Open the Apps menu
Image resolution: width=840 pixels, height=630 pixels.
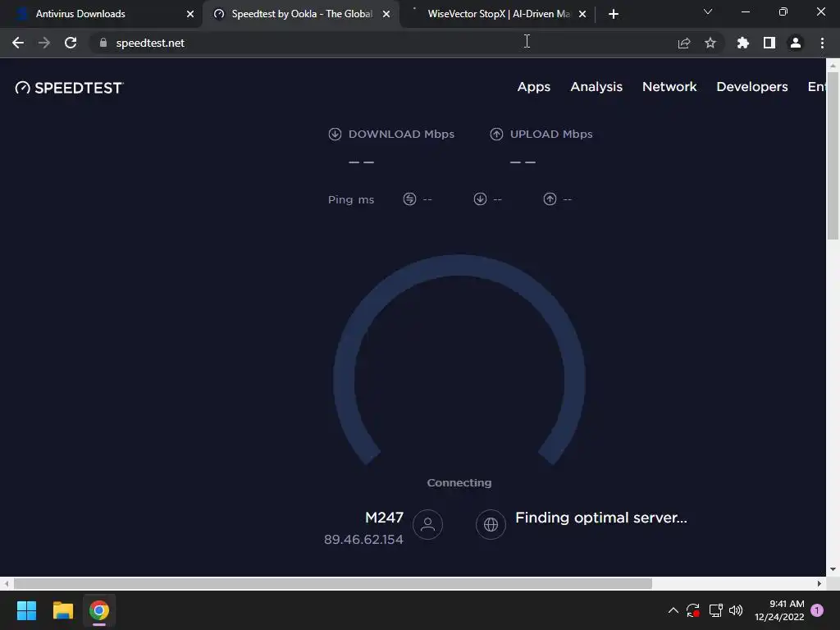click(533, 87)
